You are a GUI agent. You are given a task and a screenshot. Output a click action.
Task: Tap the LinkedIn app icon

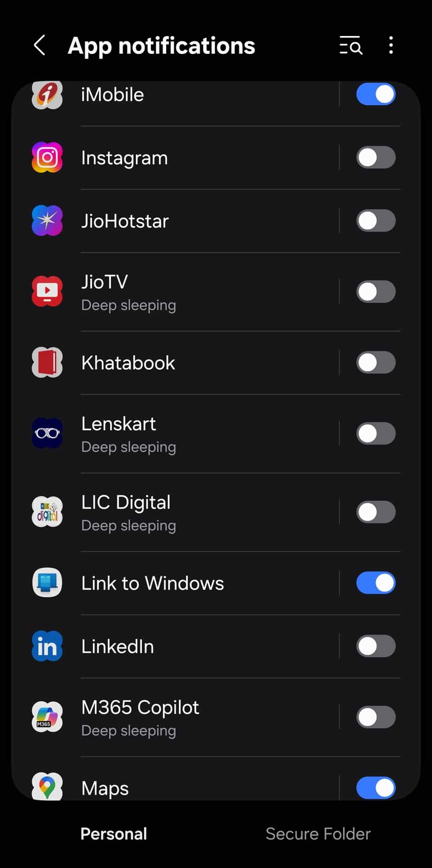click(47, 646)
